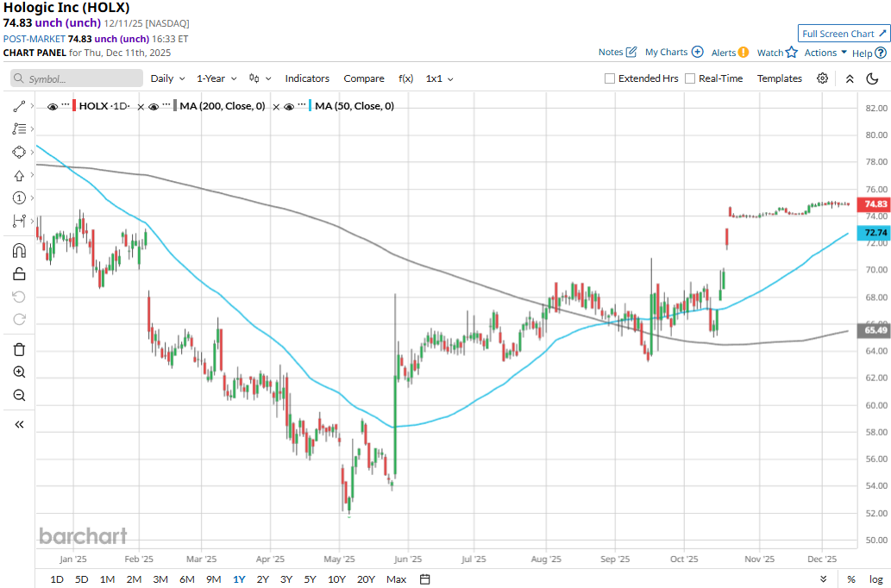891x588 pixels.
Task: Delete drawings with trash icon
Action: click(x=19, y=349)
